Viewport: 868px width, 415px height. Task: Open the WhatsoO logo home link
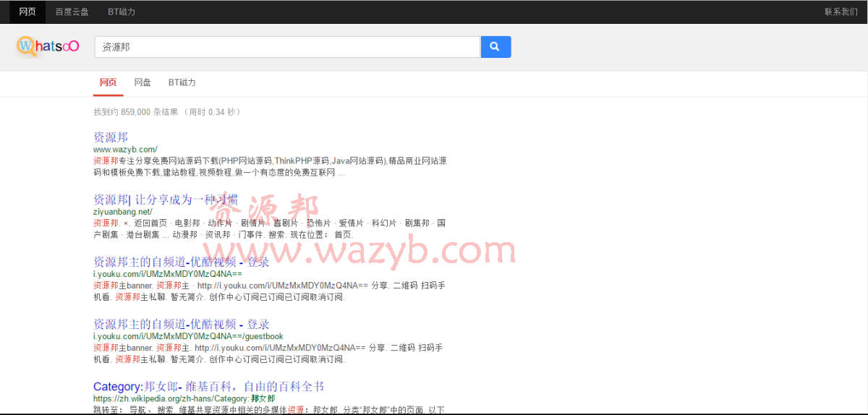click(48, 46)
